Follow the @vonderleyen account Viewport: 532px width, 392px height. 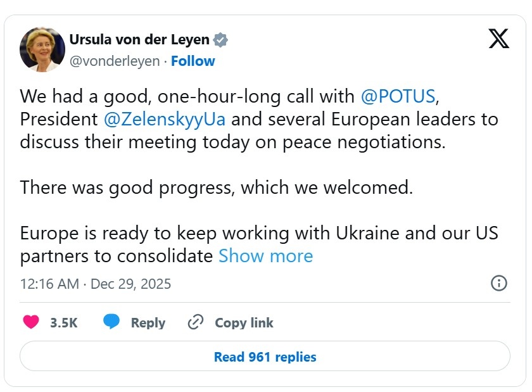point(193,61)
